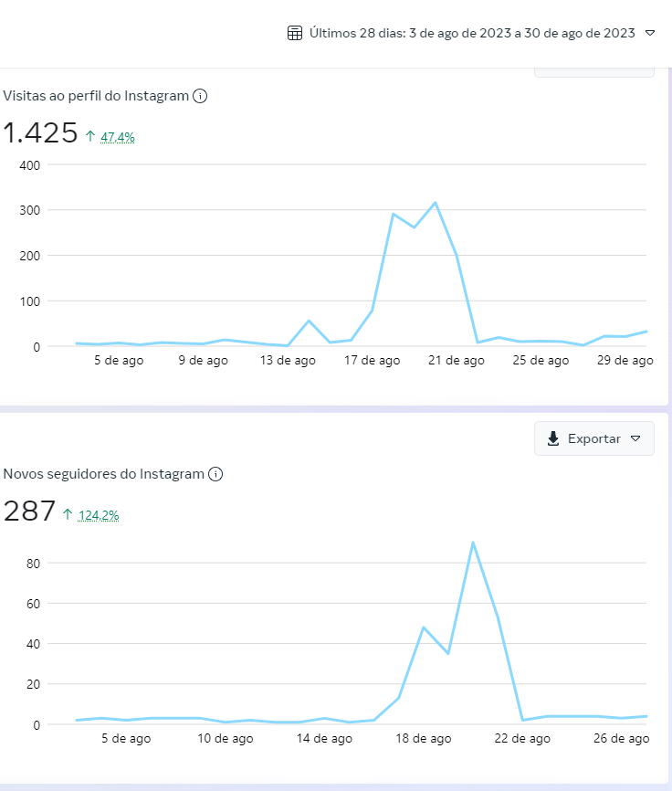672x791 pixels.
Task: Click the profile visits bump at 14 de ago
Action: coord(309,321)
